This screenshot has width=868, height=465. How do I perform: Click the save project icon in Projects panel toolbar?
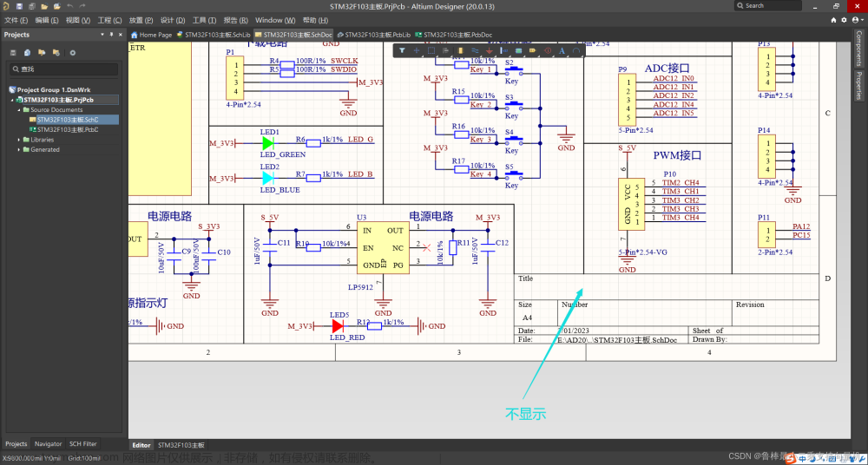pos(13,53)
